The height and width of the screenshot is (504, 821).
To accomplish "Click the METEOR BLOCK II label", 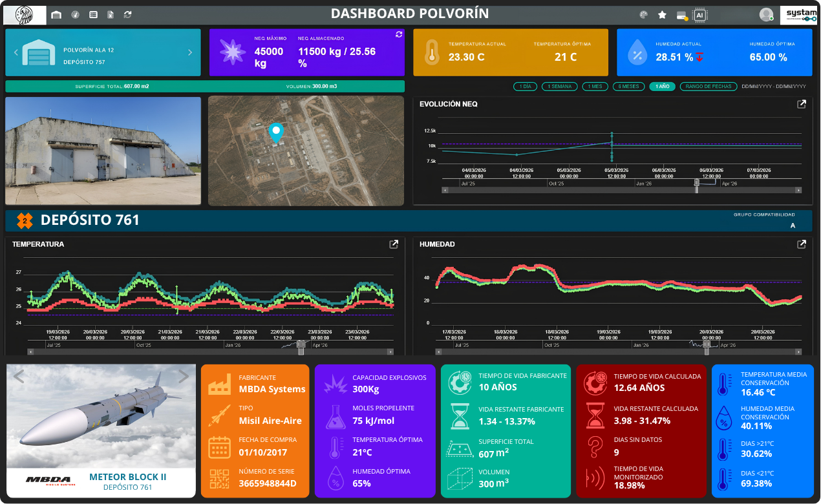I will click(127, 477).
